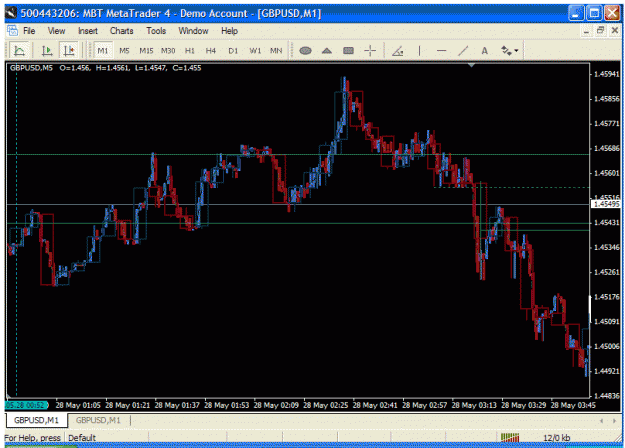This screenshot has width=625, height=448.
Task: Select the rectangle drawing tool
Action: pos(348,51)
